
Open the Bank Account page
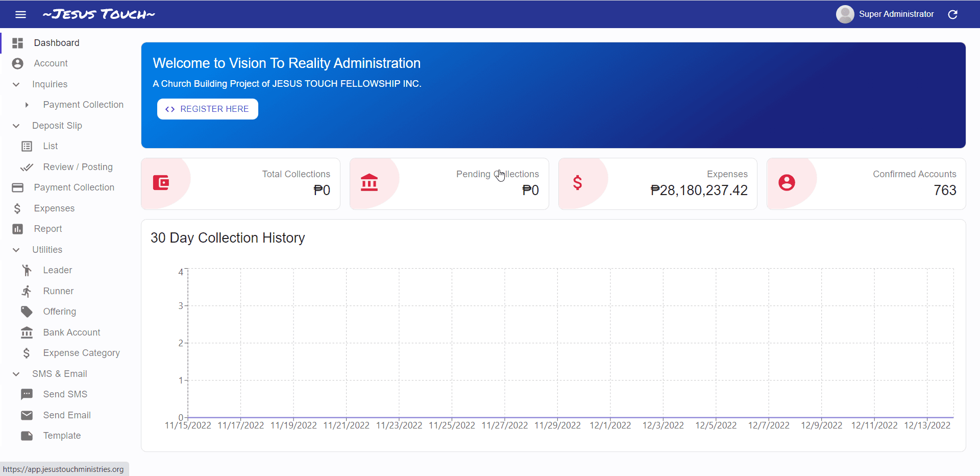(65, 332)
